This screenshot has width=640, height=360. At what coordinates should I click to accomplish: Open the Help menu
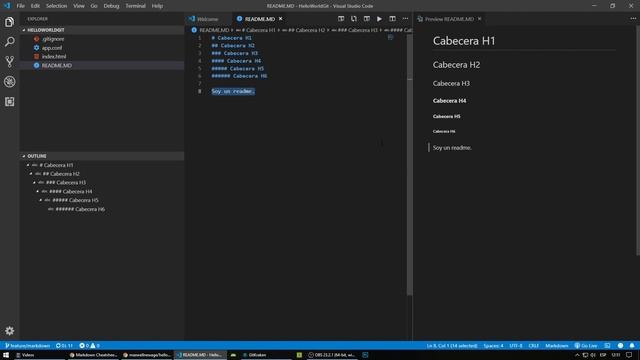point(157,6)
